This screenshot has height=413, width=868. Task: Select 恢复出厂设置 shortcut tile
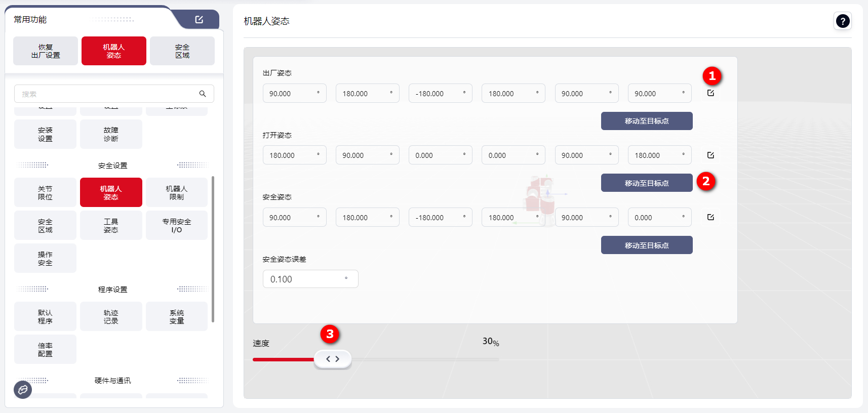(x=46, y=51)
